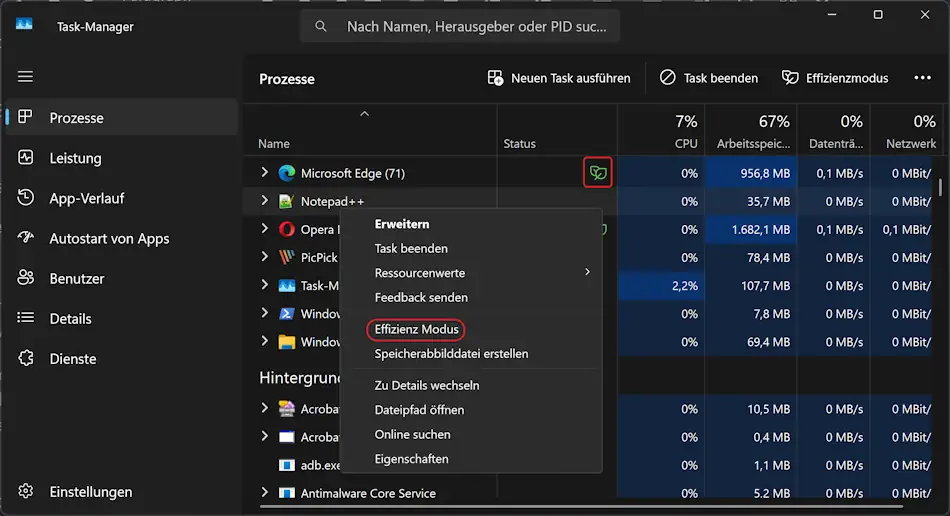Click the Windows Explorer folder icon
This screenshot has height=516, width=950.
(287, 342)
